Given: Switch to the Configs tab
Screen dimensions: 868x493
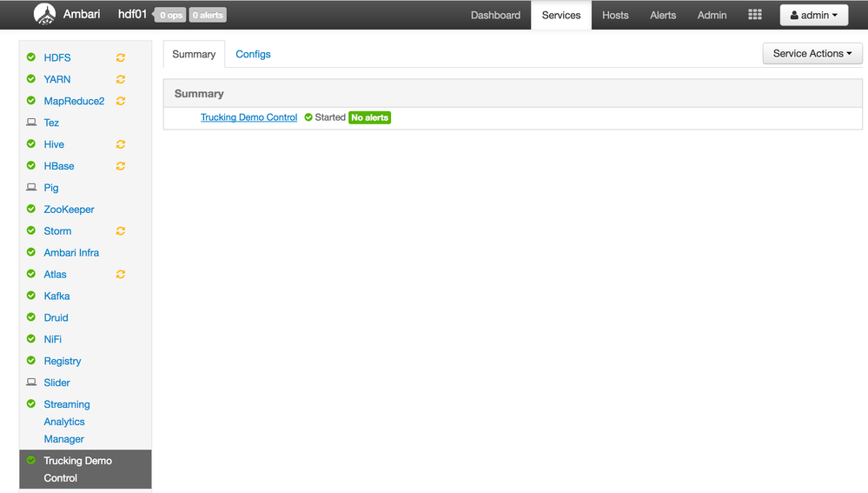Looking at the screenshot, I should pyautogui.click(x=253, y=54).
